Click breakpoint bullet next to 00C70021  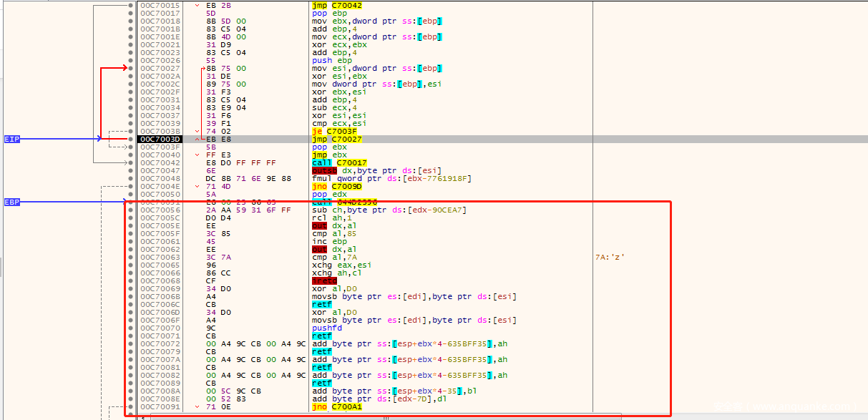130,45
